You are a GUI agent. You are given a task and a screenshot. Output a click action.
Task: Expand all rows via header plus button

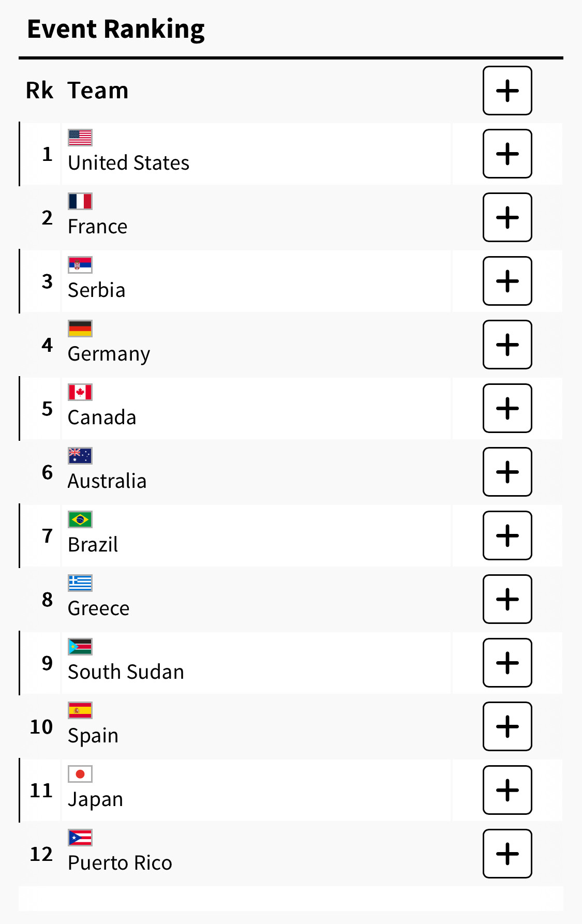[507, 91]
